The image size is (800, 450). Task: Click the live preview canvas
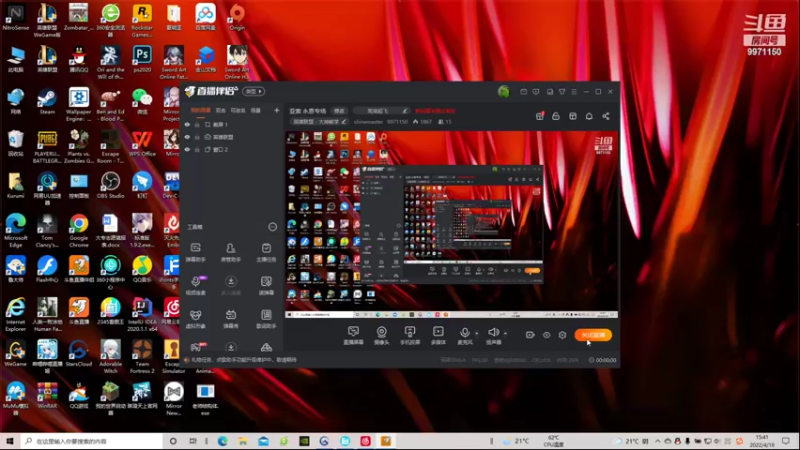(x=452, y=224)
